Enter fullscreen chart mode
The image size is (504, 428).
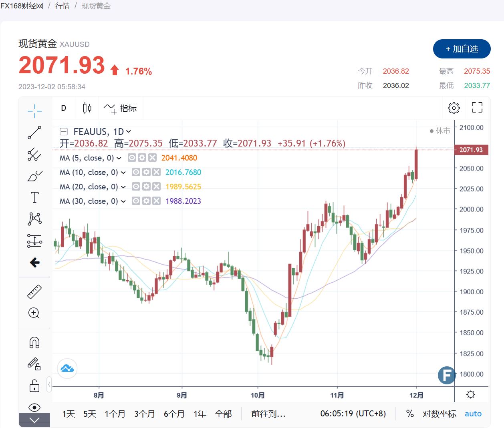click(477, 107)
